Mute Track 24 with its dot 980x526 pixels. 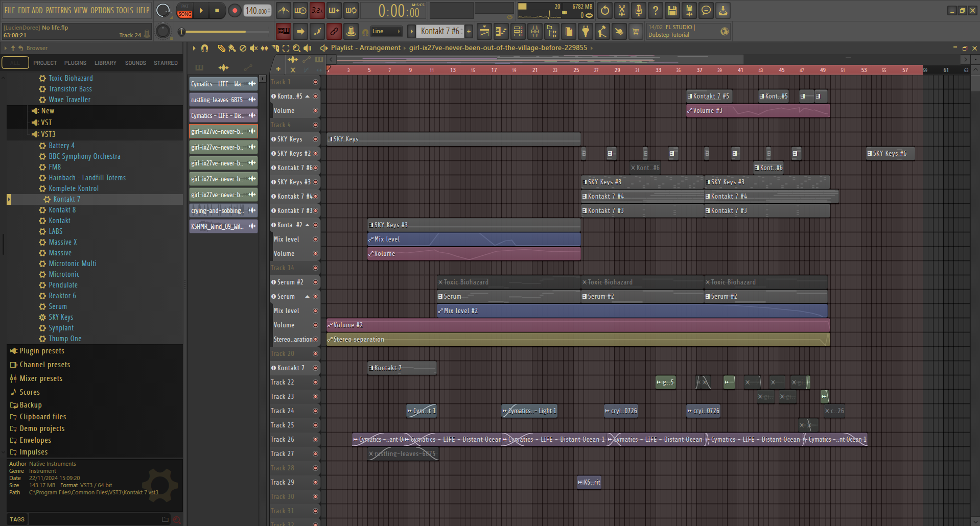point(315,411)
